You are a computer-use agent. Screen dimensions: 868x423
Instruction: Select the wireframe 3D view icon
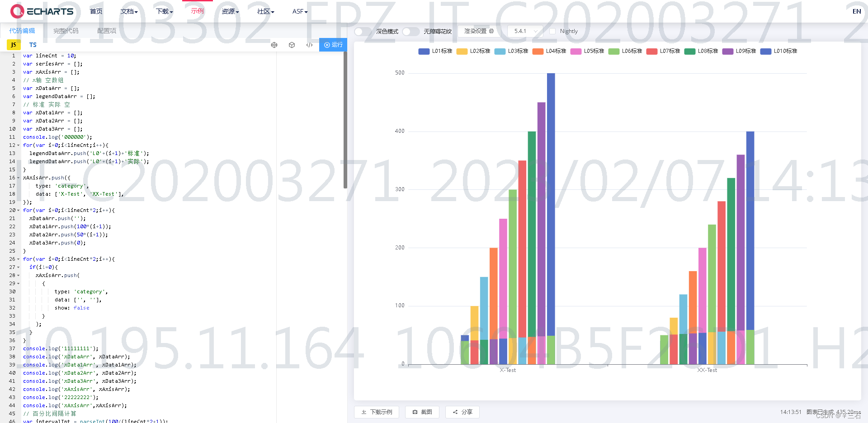(x=274, y=45)
